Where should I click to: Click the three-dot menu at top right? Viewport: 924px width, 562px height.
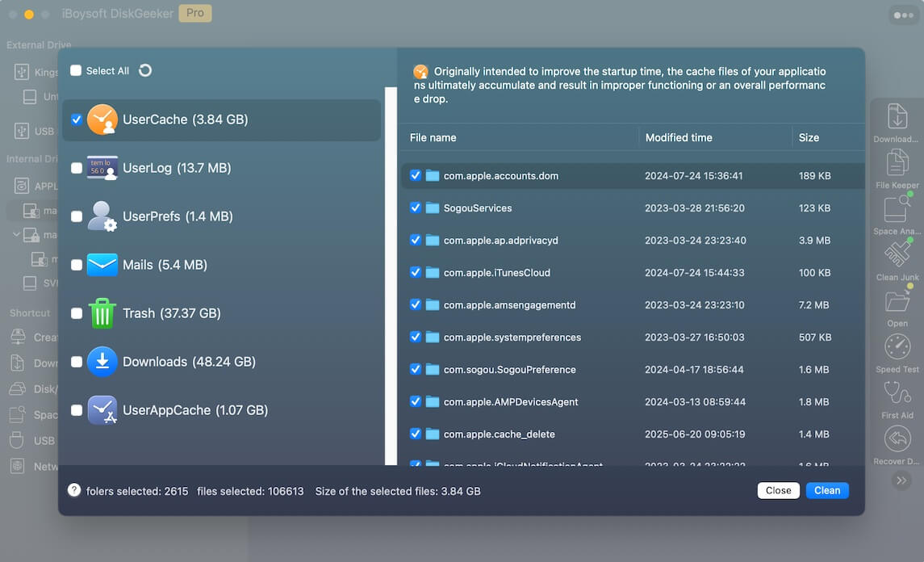coord(902,15)
